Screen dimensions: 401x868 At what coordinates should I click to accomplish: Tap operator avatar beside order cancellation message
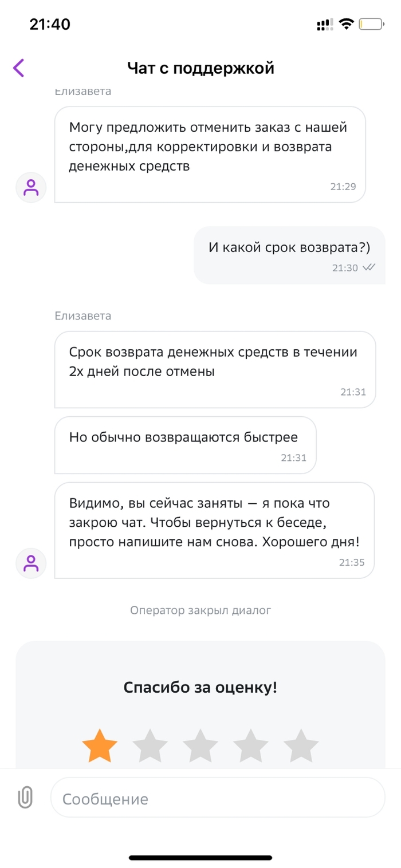pos(31,187)
